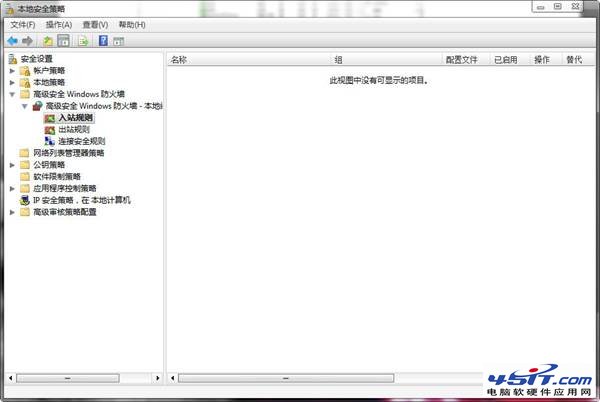Image resolution: width=600 pixels, height=402 pixels.
Task: Expand the 本地策略 node
Action: tap(12, 83)
